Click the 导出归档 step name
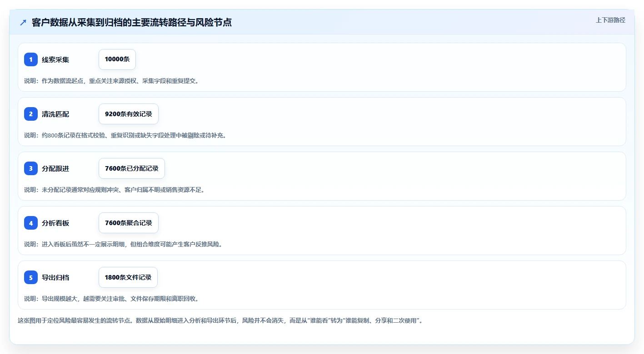Screen dimensions: 644x354 [55, 277]
